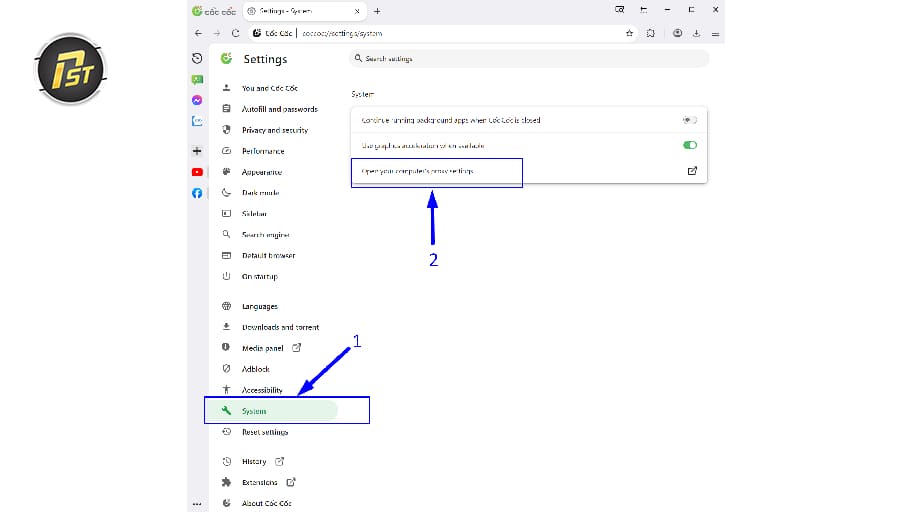Screen dimensions: 912x513
Task: Open the sidebar history clock icon
Action: tap(197, 58)
